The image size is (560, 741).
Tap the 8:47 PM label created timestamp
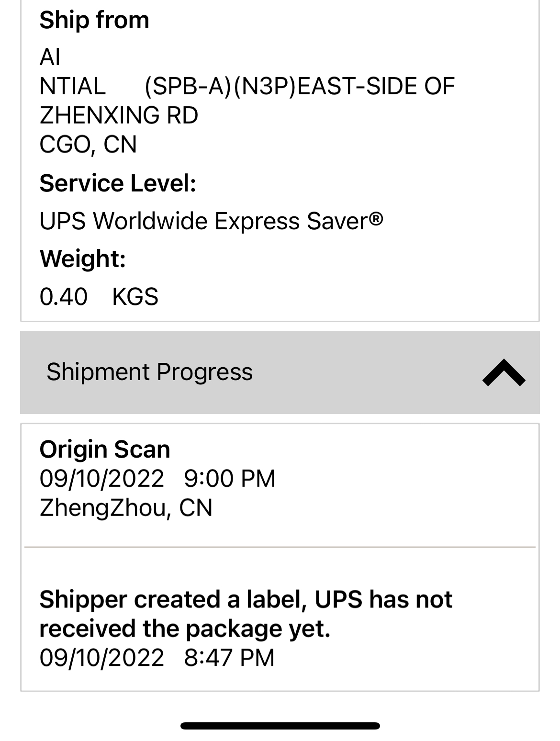229,657
